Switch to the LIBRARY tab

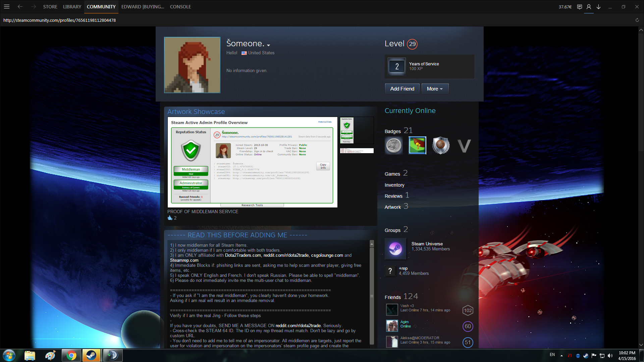click(x=72, y=7)
